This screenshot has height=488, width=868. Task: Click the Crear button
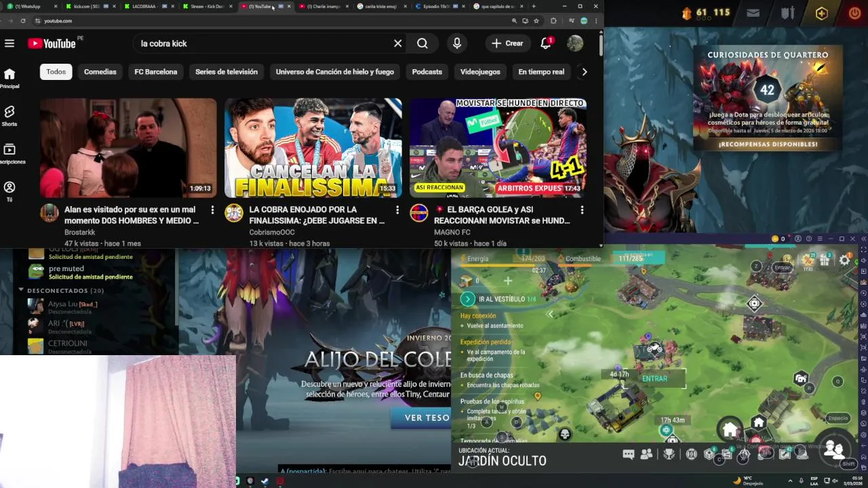point(508,43)
